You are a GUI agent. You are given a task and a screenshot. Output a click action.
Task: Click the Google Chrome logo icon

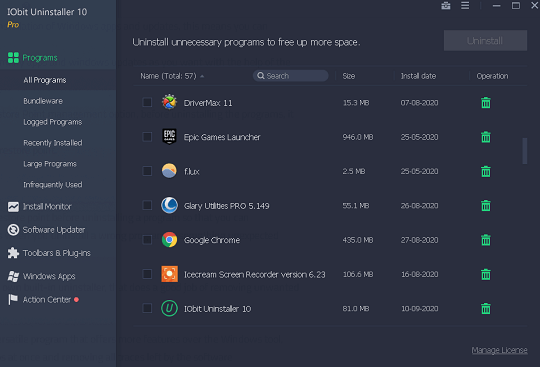pyautogui.click(x=169, y=240)
